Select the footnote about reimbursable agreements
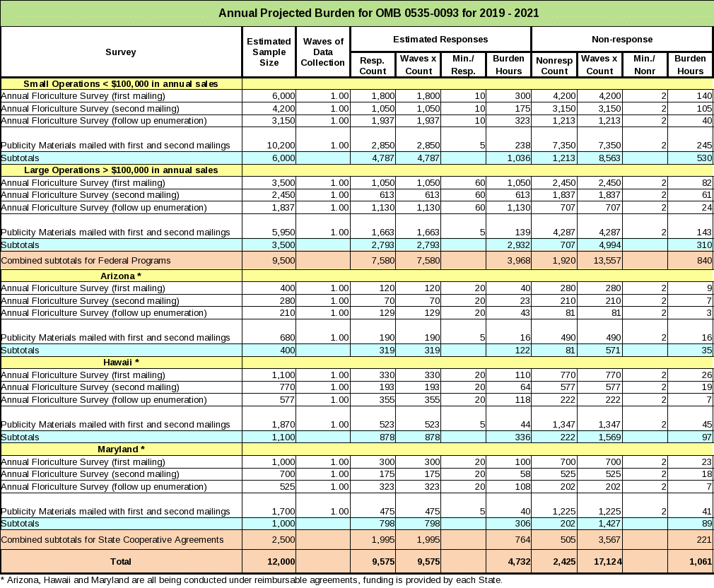Screen dimensions: 714x588 [252, 580]
